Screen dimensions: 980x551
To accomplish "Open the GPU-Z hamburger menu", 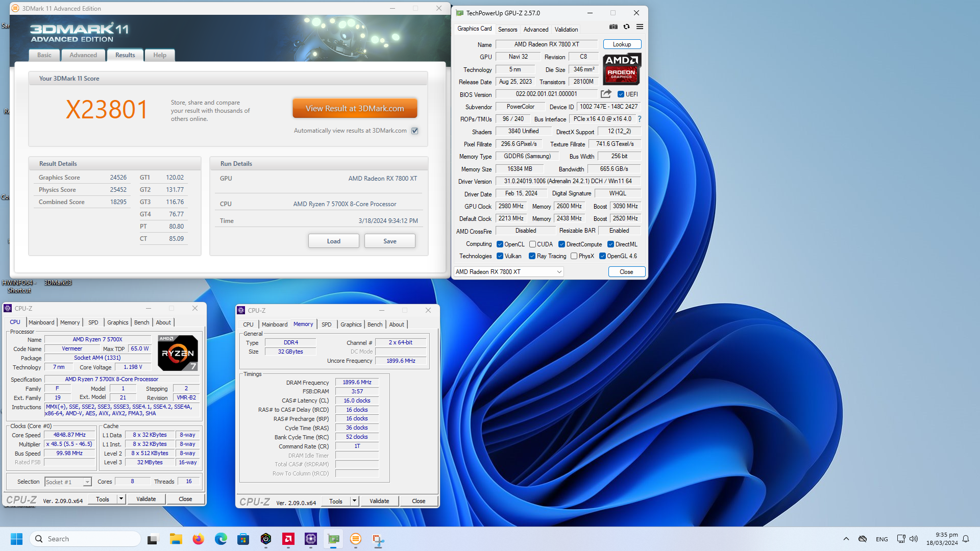I will [640, 27].
